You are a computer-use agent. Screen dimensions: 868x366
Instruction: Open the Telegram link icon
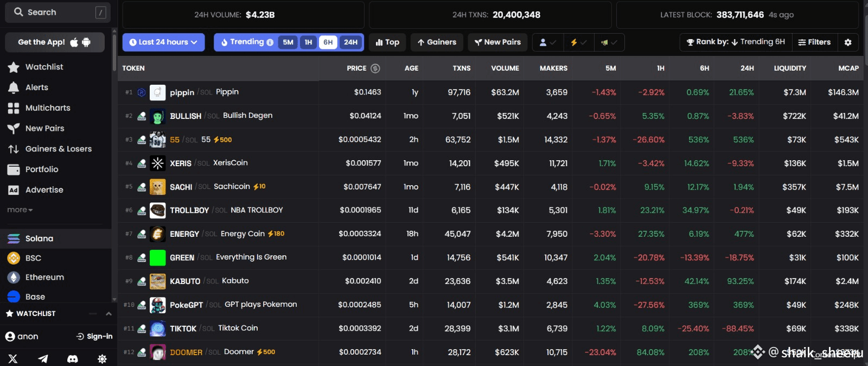43,358
